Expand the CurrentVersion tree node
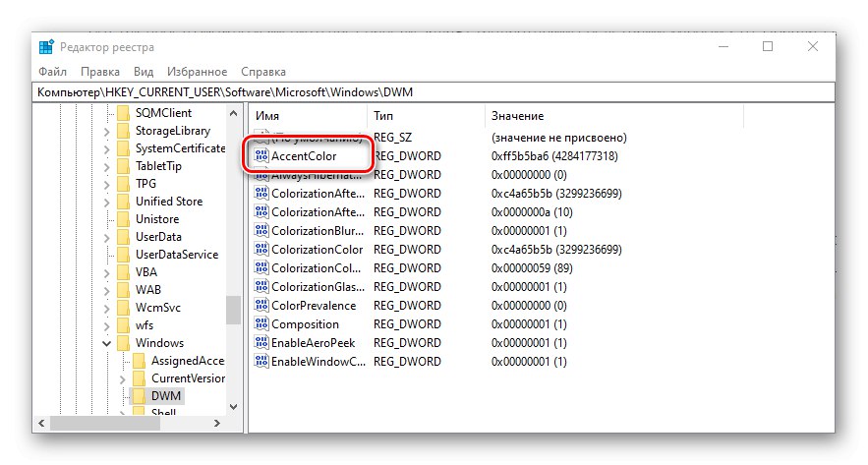Image resolution: width=868 pixels, height=465 pixels. tap(123, 379)
